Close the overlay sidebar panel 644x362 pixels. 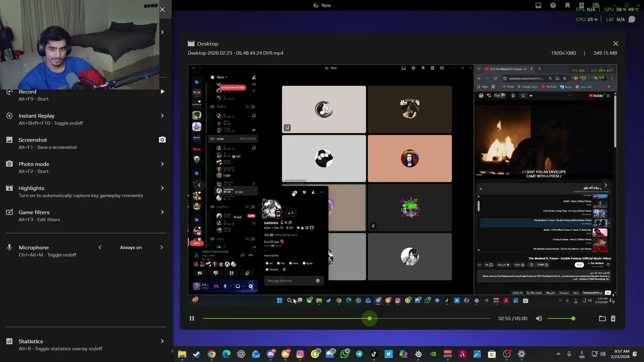[x=162, y=10]
